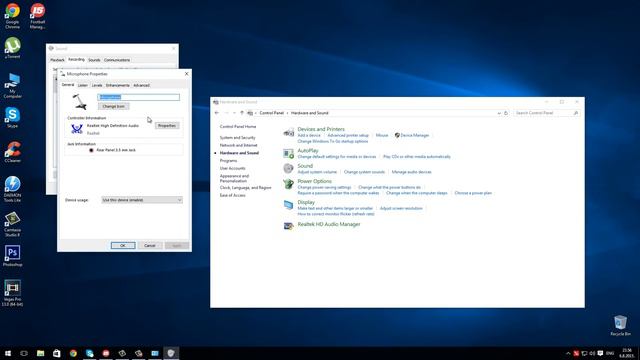This screenshot has width=640, height=360.
Task: Click Control Panel breadcrumb in address bar
Action: [x=271, y=113]
